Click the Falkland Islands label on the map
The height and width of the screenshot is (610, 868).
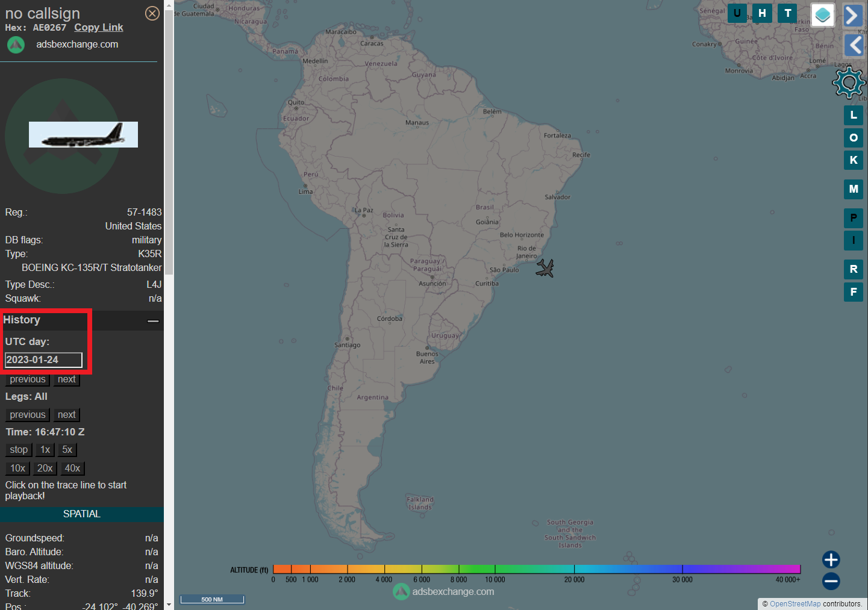420,503
